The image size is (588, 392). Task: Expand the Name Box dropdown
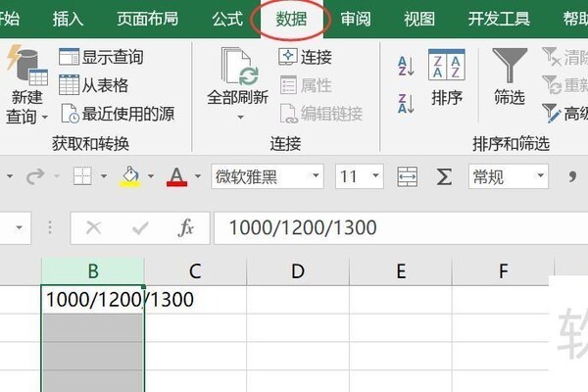click(x=19, y=227)
